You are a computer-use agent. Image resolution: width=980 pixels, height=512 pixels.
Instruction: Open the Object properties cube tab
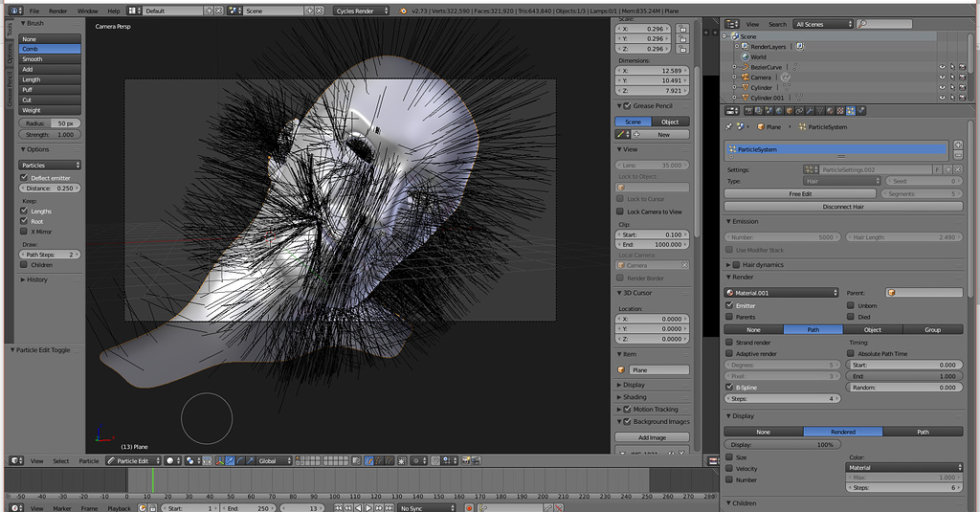(x=790, y=111)
